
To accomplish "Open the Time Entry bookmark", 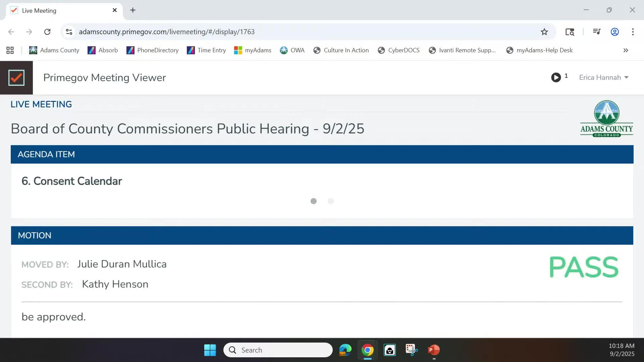I will [x=206, y=50].
